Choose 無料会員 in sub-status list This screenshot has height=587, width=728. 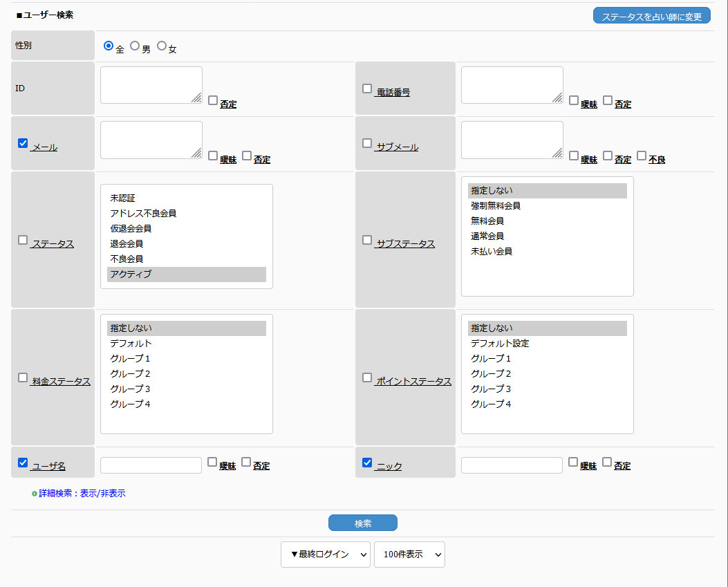[487, 221]
